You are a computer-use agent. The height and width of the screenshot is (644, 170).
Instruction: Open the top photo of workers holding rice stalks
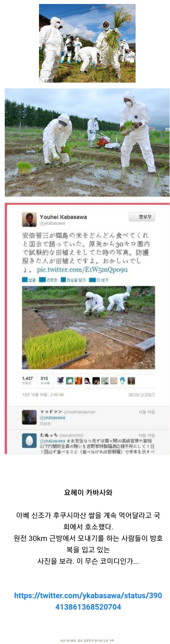pos(87,43)
